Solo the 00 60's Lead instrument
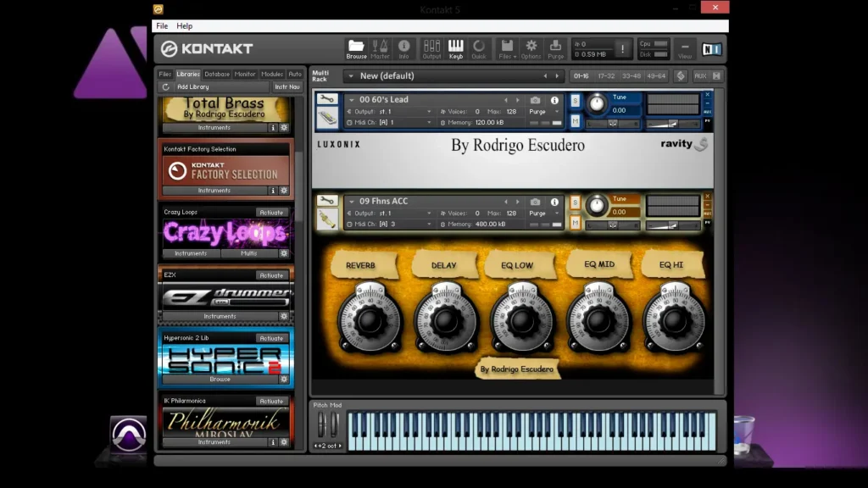Screen dimensions: 868x488 pyautogui.click(x=576, y=101)
